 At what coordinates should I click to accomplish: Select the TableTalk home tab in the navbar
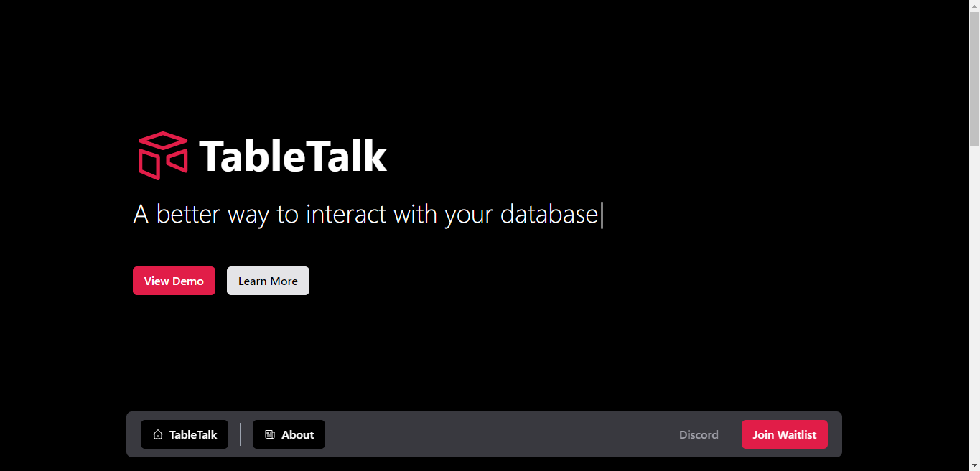pyautogui.click(x=185, y=434)
